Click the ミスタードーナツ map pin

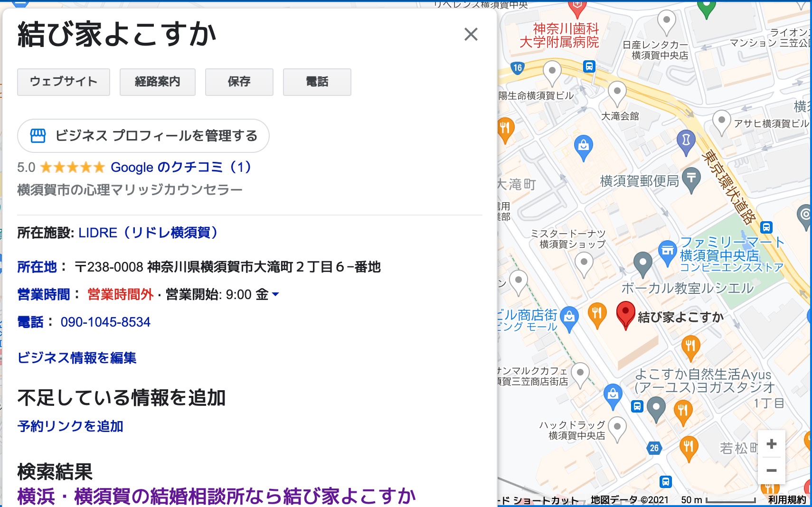pyautogui.click(x=584, y=263)
